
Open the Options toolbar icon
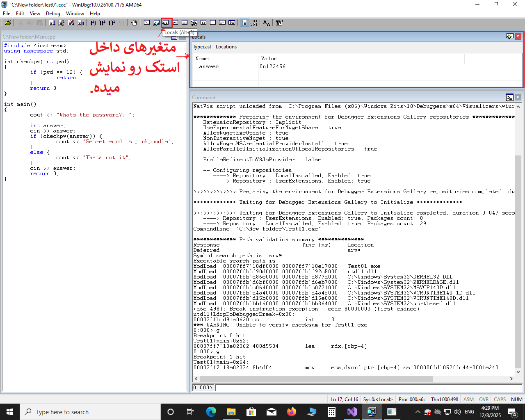click(x=279, y=23)
